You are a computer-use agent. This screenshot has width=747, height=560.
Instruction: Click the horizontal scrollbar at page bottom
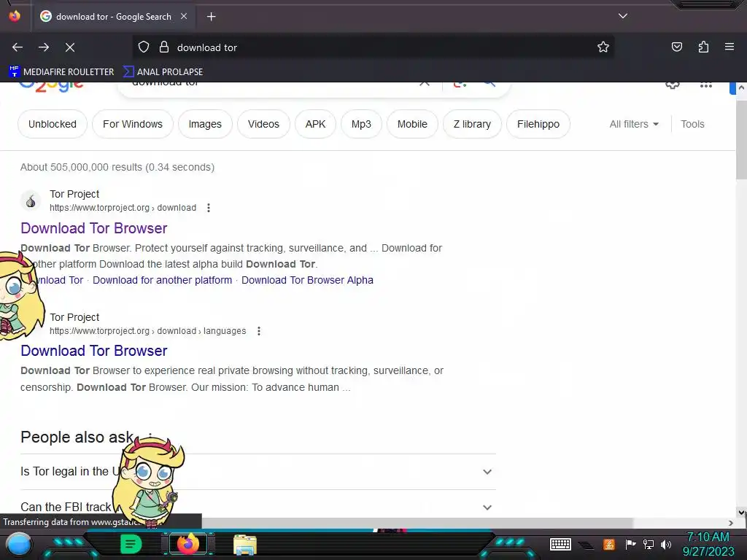tap(417, 523)
